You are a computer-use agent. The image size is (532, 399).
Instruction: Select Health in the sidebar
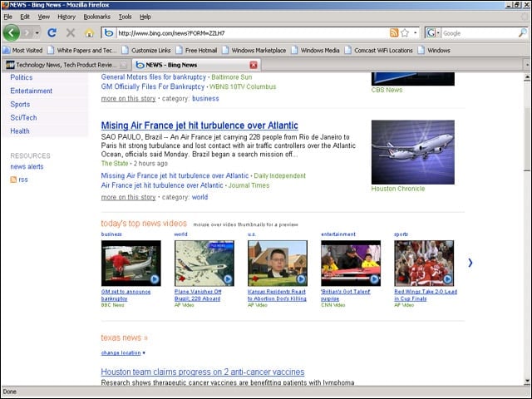[20, 131]
